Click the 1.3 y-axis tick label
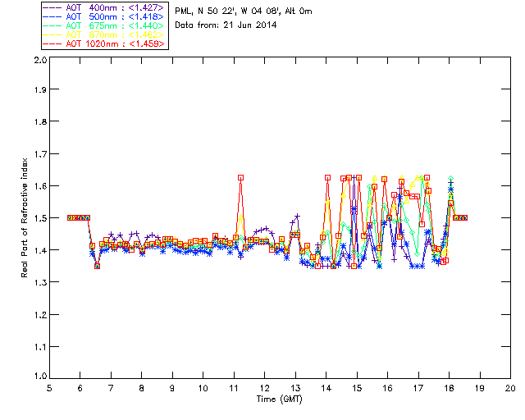The image size is (525, 420). [40, 282]
